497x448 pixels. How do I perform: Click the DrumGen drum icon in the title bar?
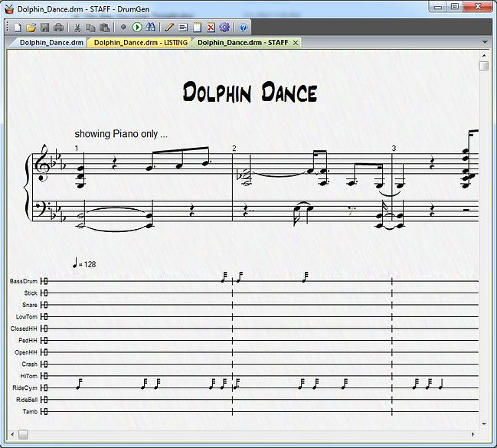[9, 9]
